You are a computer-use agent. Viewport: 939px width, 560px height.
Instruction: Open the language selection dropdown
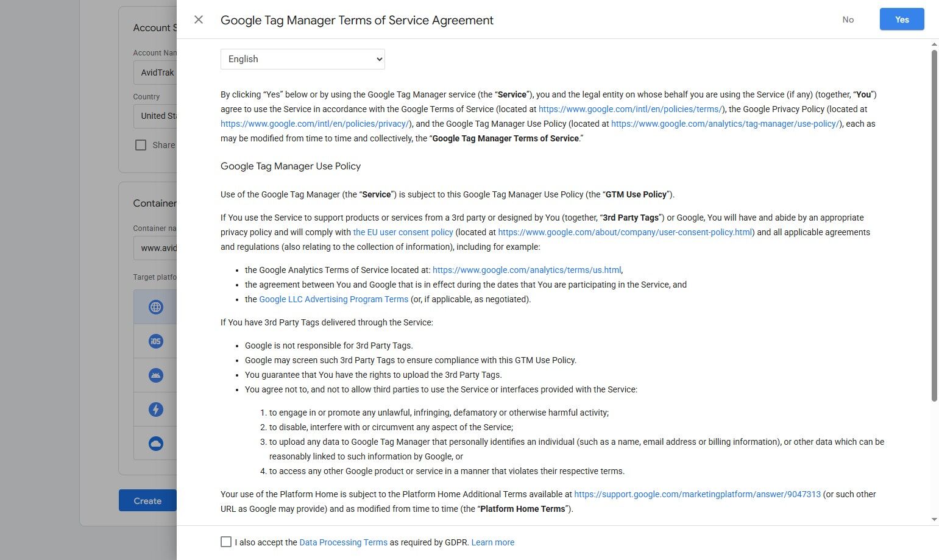click(302, 58)
